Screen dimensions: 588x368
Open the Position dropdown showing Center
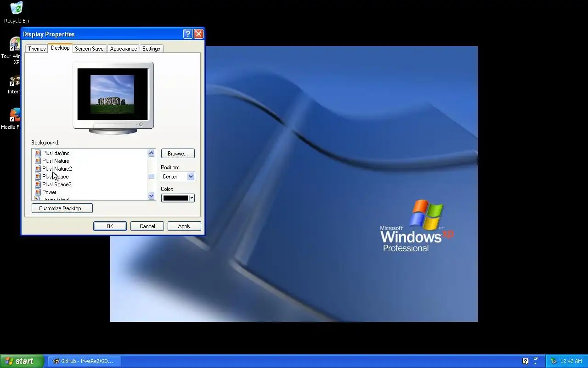point(178,177)
